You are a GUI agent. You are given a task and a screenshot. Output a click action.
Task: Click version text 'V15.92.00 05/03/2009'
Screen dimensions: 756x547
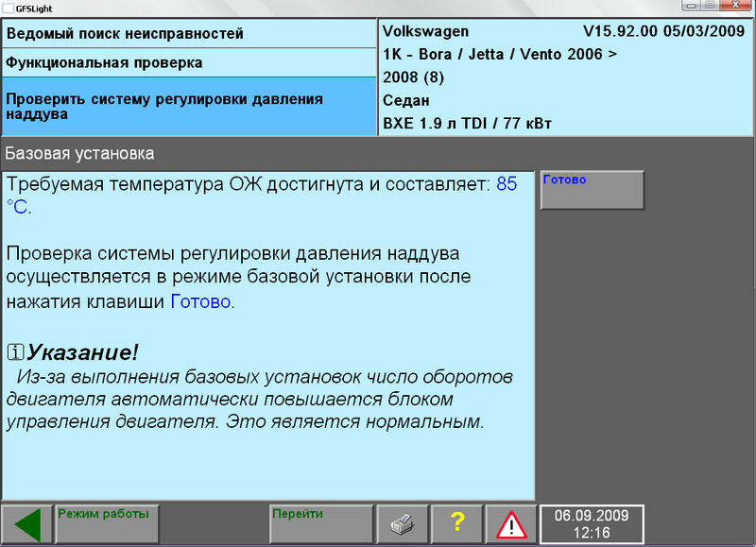pos(664,31)
